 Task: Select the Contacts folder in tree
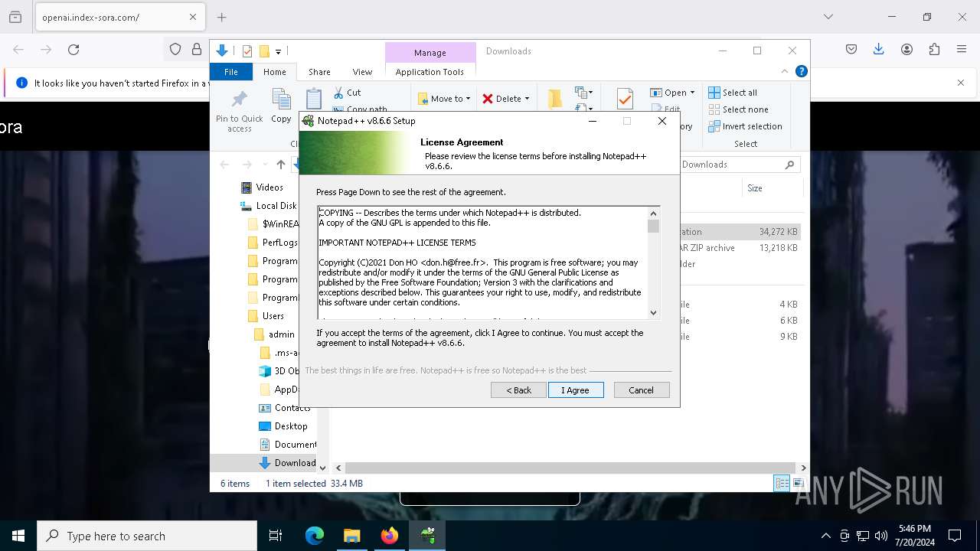click(292, 408)
